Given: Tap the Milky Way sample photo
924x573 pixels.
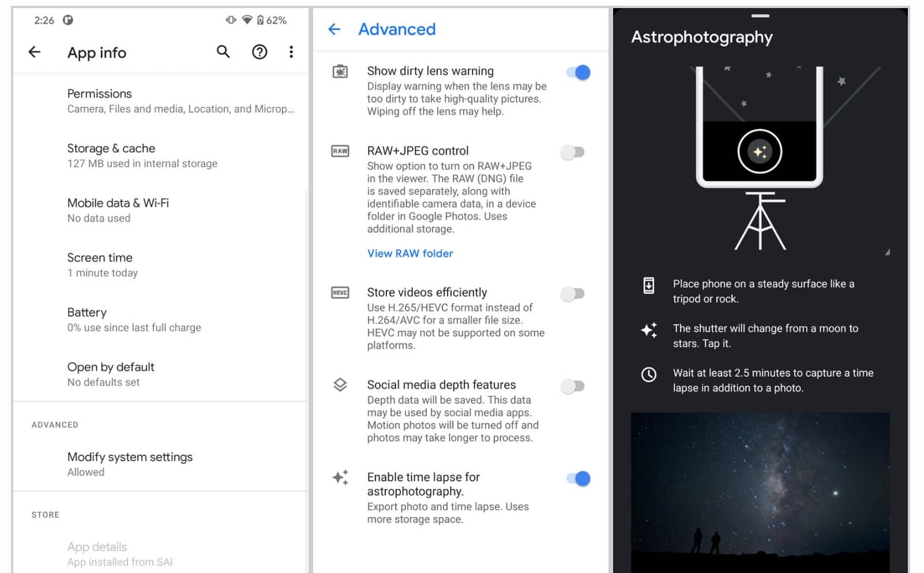Looking at the screenshot, I should (x=760, y=490).
